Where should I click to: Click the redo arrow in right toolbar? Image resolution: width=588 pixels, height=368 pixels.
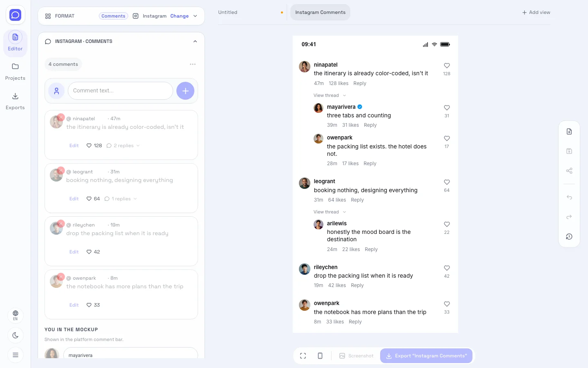569,217
